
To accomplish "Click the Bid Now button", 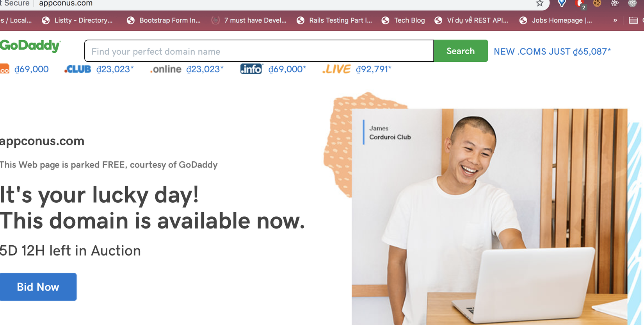I will pos(38,287).
